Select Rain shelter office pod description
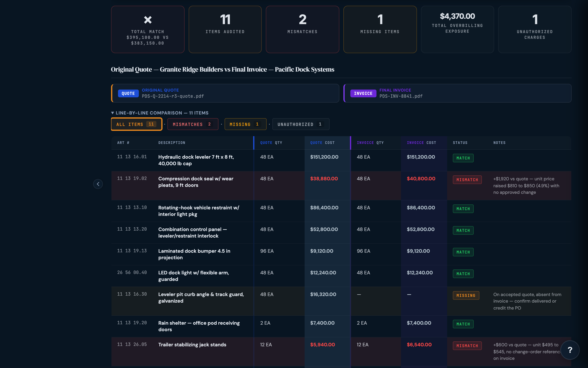 [199, 326]
